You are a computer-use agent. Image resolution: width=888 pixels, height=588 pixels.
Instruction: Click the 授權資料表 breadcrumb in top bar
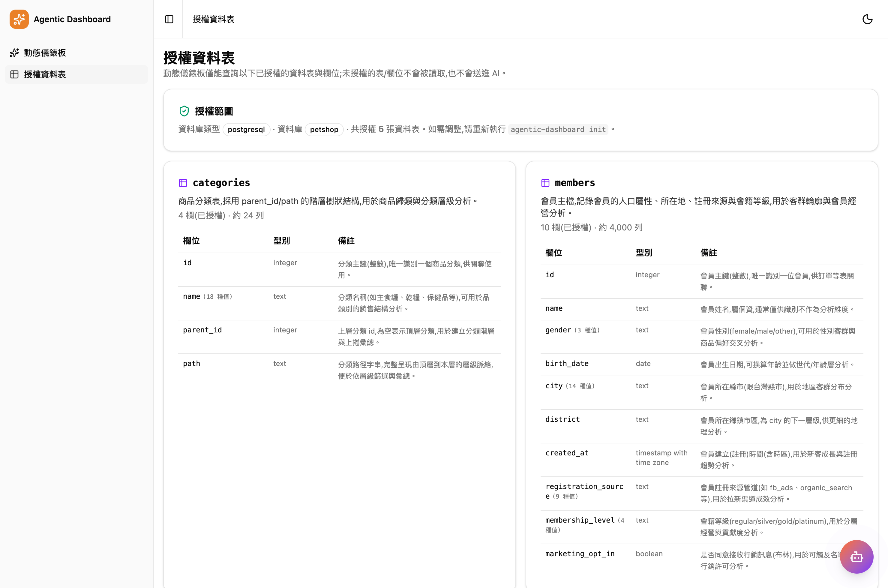213,19
